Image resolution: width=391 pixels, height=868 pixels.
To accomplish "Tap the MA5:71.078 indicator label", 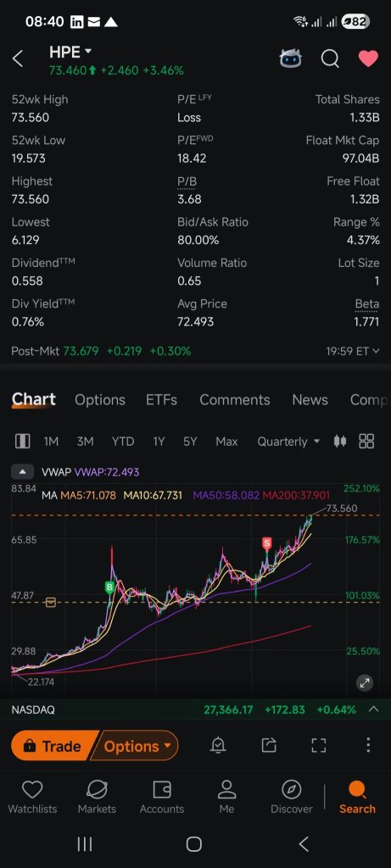I will coord(88,495).
